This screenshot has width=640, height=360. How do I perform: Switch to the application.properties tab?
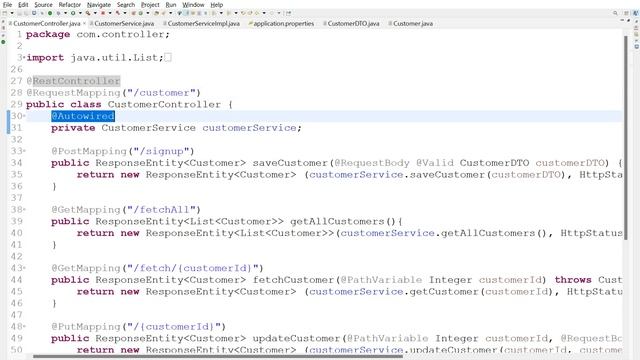284,24
